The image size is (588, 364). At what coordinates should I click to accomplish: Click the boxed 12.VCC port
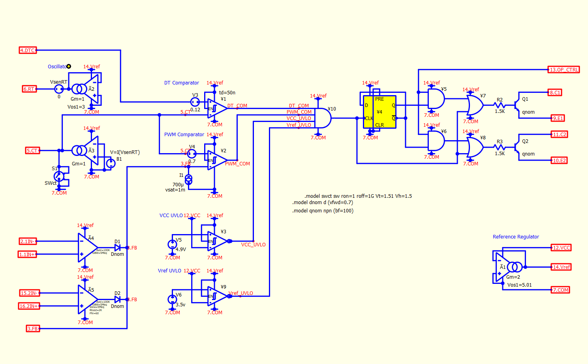click(x=561, y=248)
